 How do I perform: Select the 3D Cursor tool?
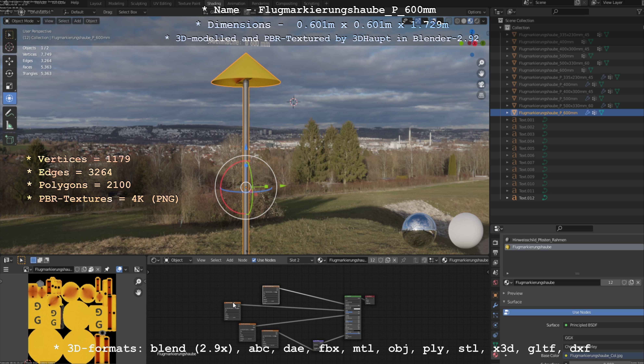tap(9, 47)
